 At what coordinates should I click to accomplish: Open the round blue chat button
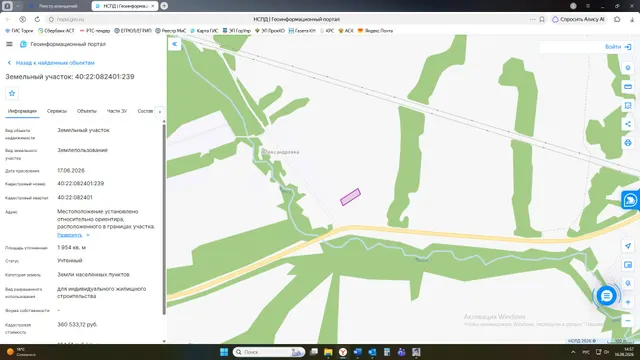click(x=607, y=296)
